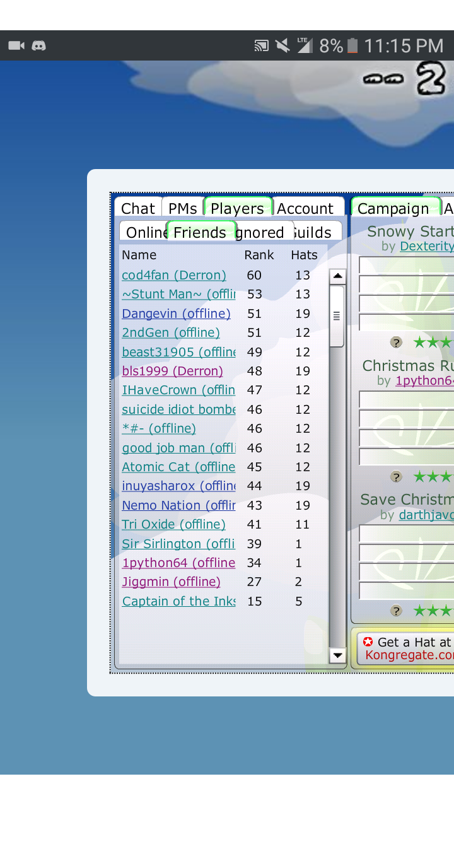Open the PMs tab

pyautogui.click(x=182, y=208)
